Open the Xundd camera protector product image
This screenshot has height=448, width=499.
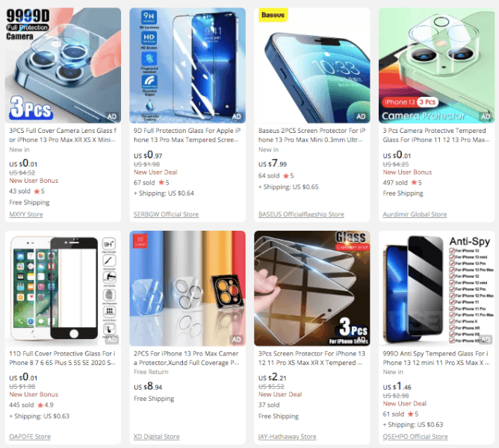[187, 288]
